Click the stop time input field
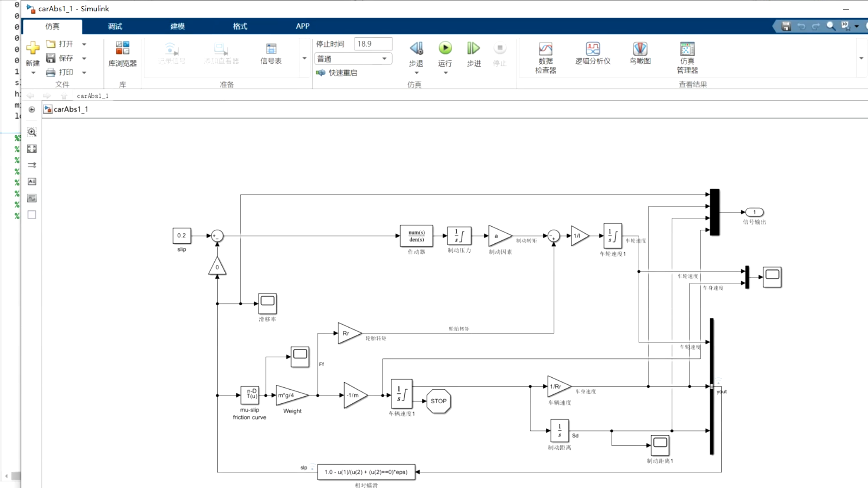Viewport: 868px width, 488px height. coord(373,44)
